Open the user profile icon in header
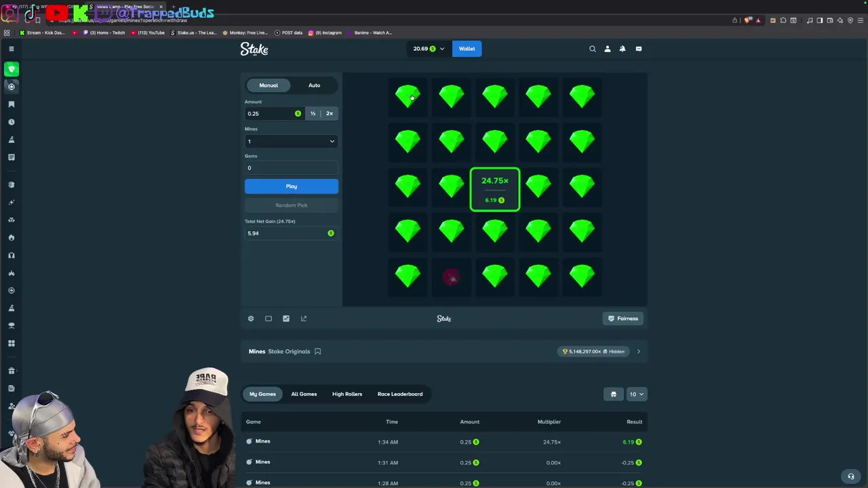 point(608,49)
